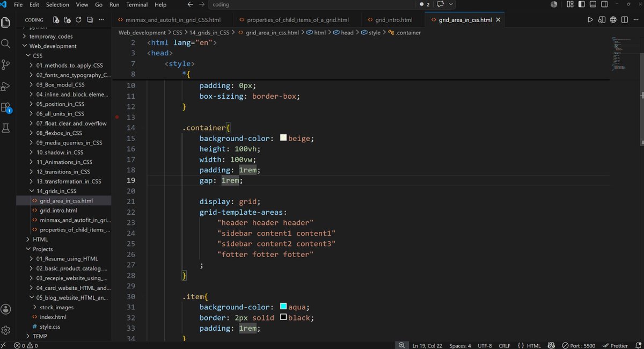Switch to minmax_and_autofit_in_grid_CSS.html tab

[173, 20]
